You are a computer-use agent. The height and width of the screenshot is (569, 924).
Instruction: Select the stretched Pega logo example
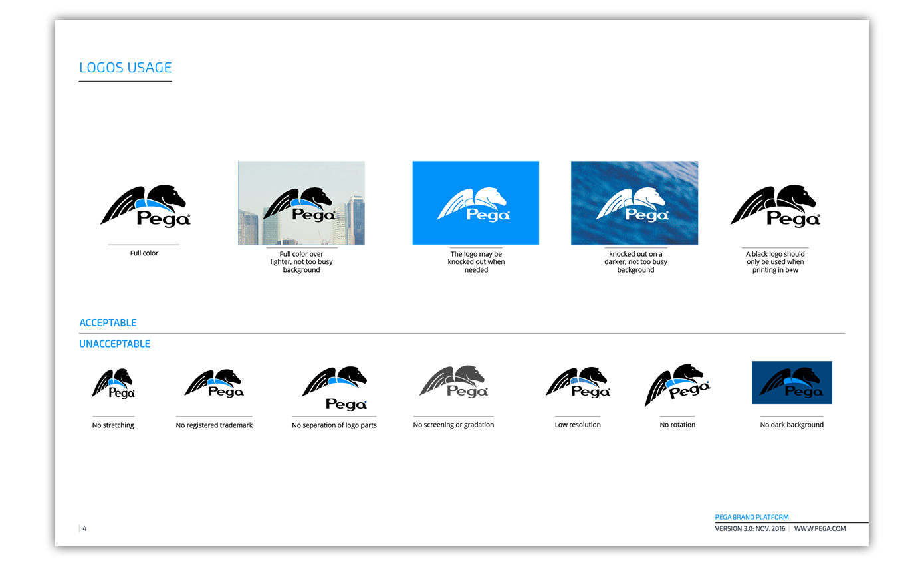coord(113,384)
